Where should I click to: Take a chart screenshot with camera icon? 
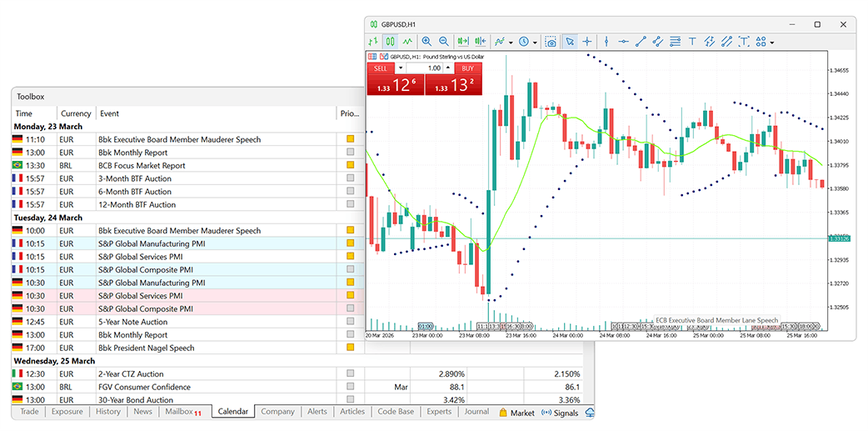coord(551,42)
